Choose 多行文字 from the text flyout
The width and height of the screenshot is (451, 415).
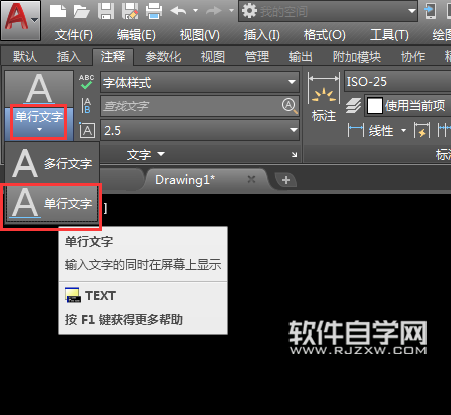pos(52,163)
